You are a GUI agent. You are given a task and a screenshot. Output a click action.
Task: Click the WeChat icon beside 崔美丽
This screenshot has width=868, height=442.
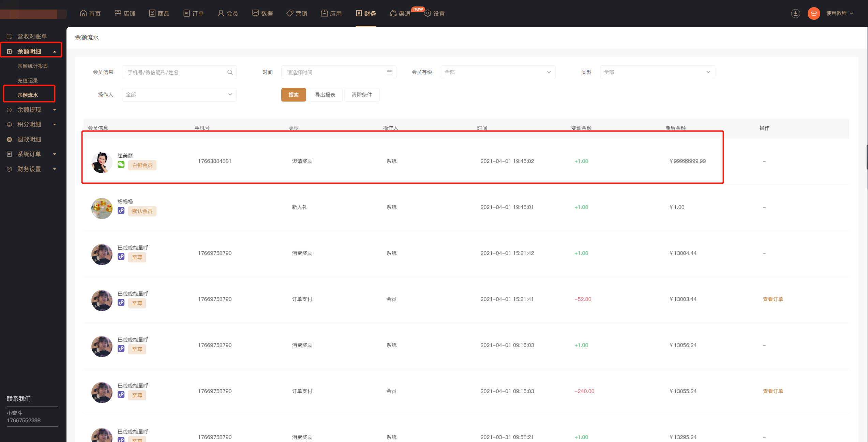point(121,165)
